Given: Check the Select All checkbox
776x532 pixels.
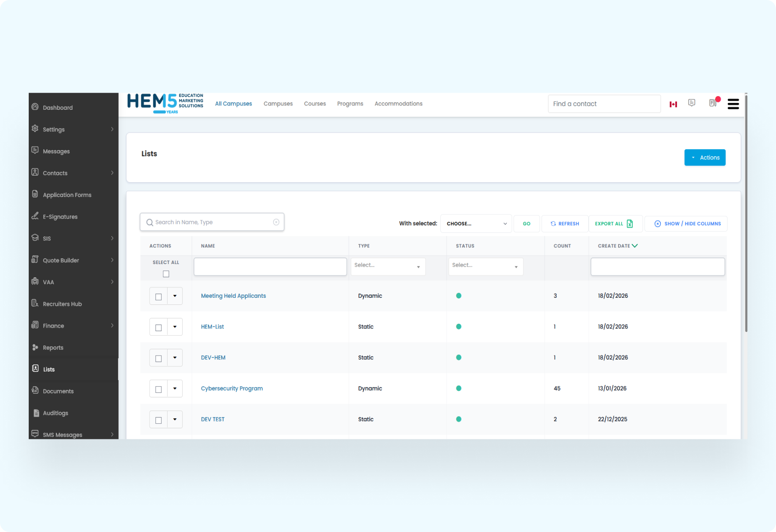Looking at the screenshot, I should click(166, 274).
